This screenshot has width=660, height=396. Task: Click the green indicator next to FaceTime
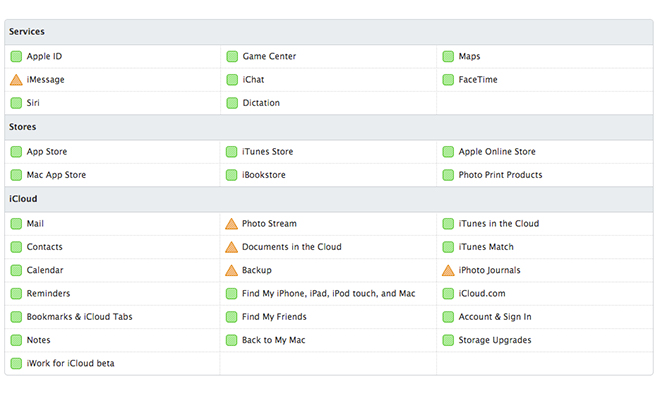coord(448,80)
